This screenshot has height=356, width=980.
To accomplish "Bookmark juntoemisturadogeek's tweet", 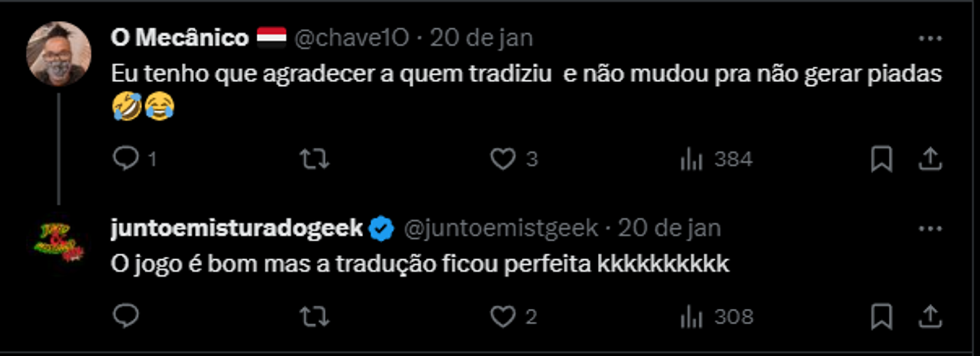I will [881, 317].
